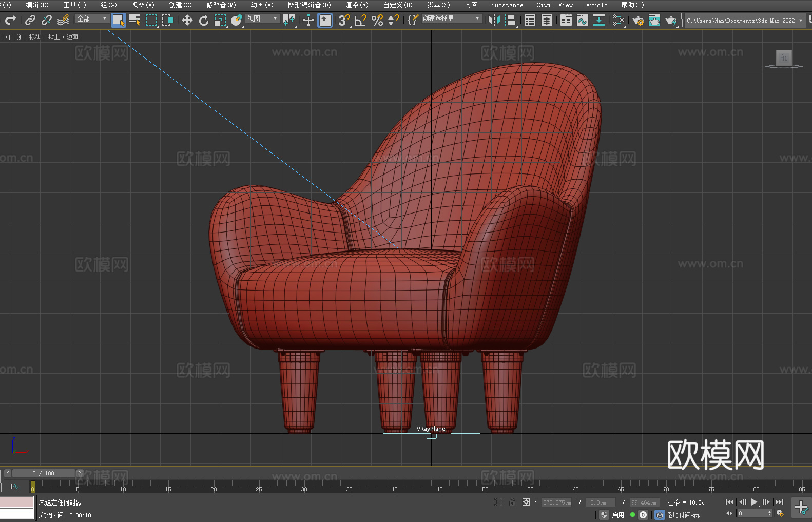
Task: Show the Ribbon toggle icon
Action: 566,20
